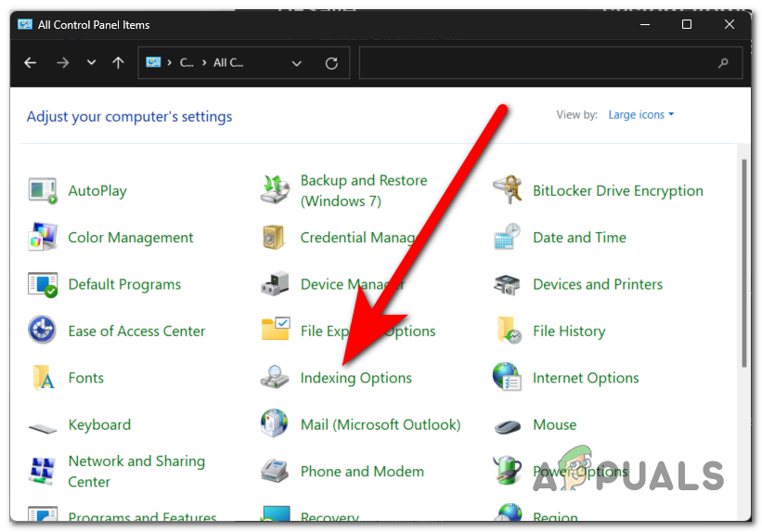This screenshot has width=762, height=532.
Task: Expand the View by Large icons dropdown
Action: (x=640, y=115)
